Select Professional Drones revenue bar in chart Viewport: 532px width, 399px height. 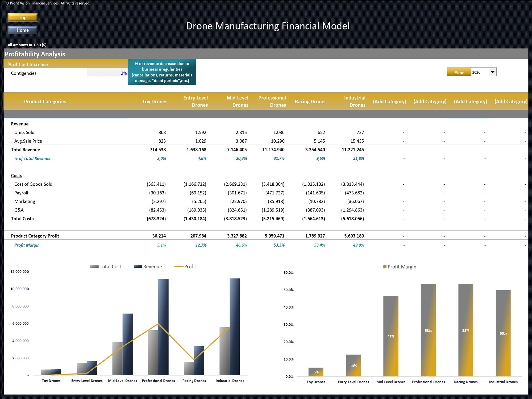(x=163, y=327)
